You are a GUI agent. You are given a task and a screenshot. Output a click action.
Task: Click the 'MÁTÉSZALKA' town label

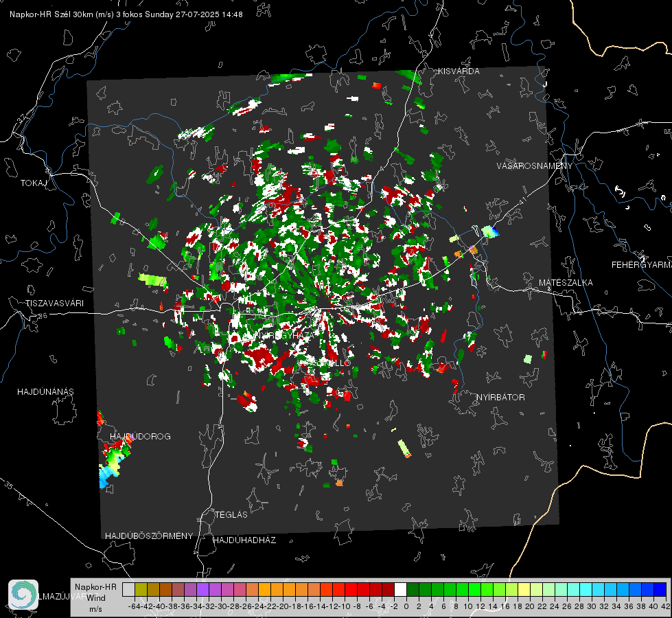tap(566, 283)
